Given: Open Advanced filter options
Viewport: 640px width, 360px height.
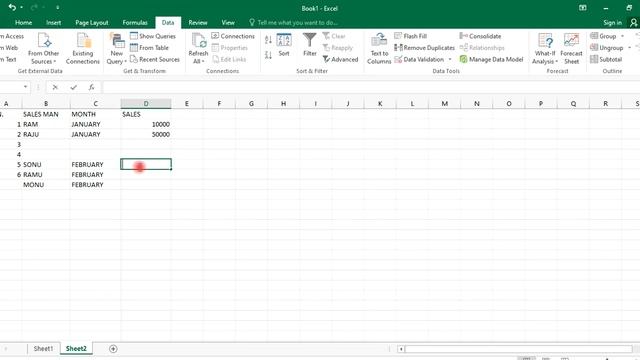Looking at the screenshot, I should pos(340,59).
